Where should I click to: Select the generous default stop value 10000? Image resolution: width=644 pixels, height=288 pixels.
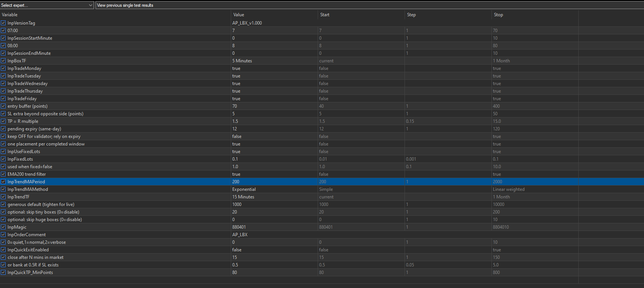pos(499,204)
